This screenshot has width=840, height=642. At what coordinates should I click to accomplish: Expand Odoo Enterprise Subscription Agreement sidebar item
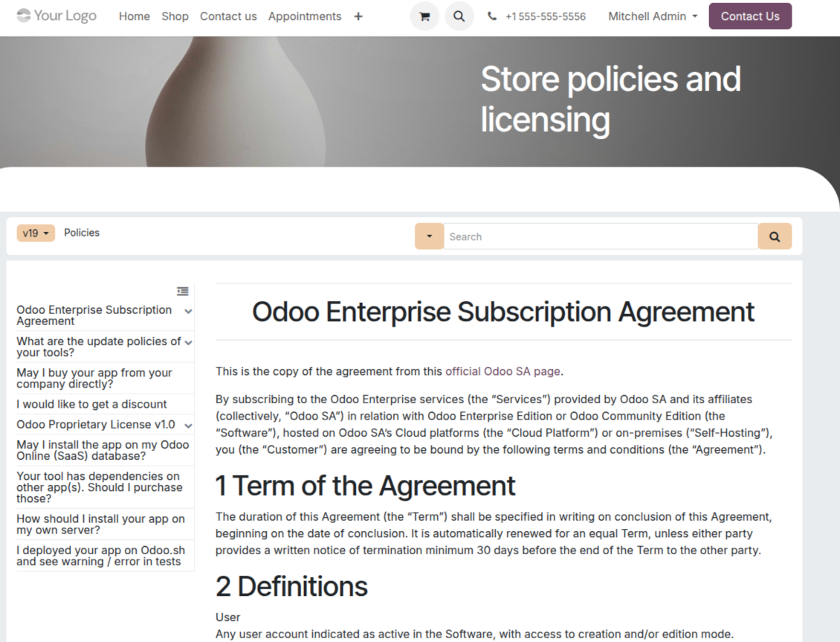click(189, 311)
